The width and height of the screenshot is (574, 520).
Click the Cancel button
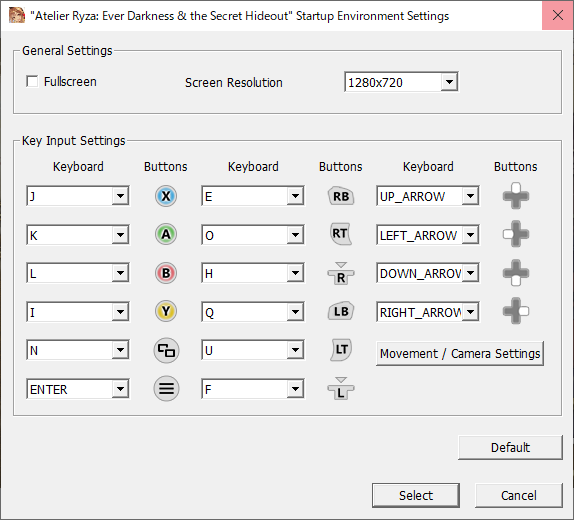[x=519, y=495]
